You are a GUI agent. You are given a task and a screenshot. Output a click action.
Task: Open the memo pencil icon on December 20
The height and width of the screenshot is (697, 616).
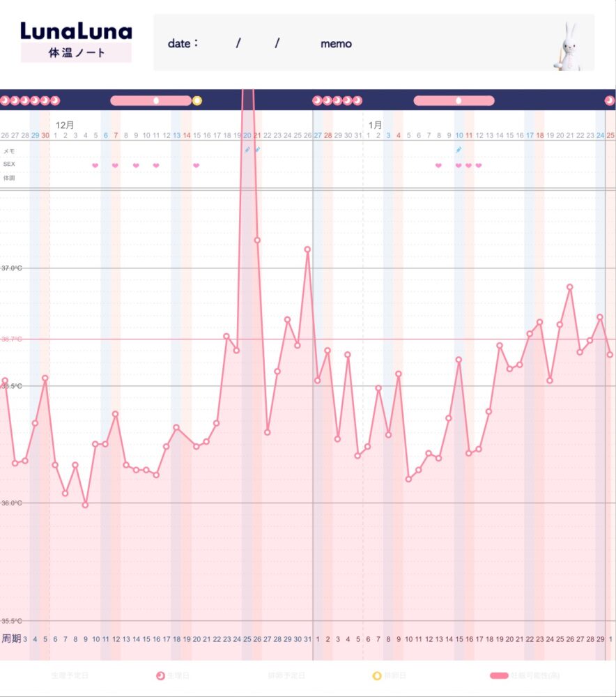(247, 150)
